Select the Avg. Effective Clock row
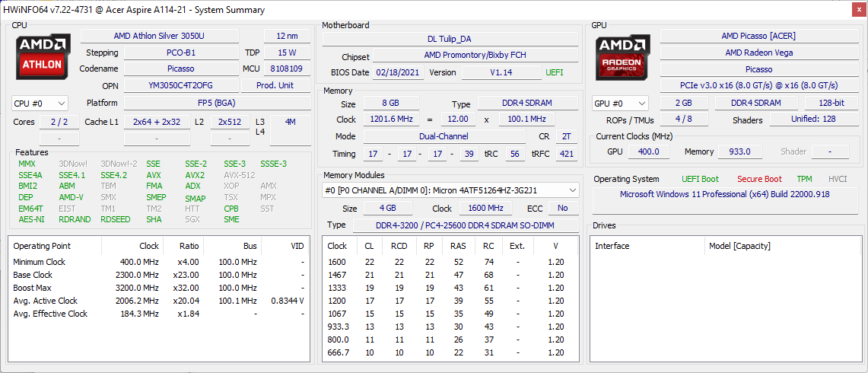This screenshot has height=373, width=868. [x=158, y=314]
